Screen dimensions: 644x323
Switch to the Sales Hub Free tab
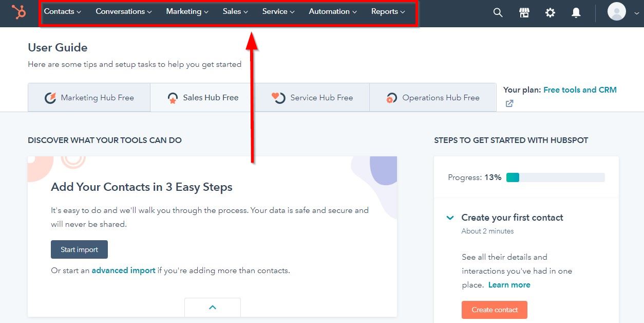pyautogui.click(x=203, y=98)
